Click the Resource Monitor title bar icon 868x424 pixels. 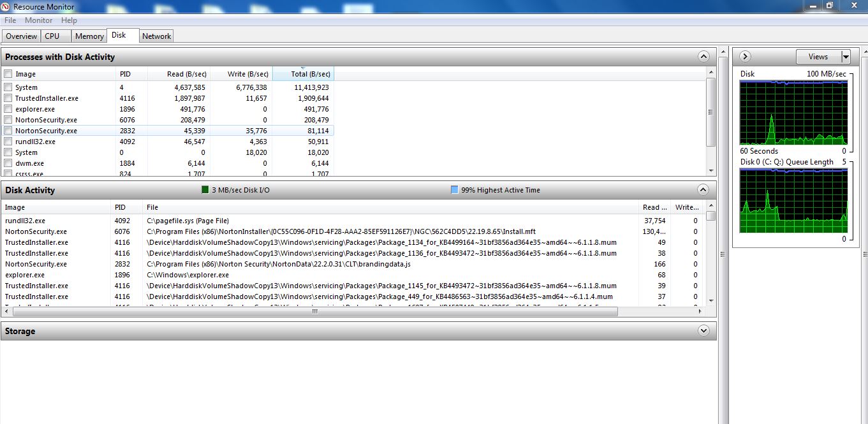[x=6, y=6]
